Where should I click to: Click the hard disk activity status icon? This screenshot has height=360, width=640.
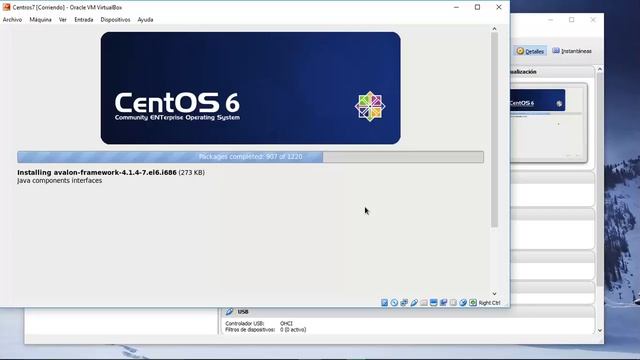click(x=384, y=302)
